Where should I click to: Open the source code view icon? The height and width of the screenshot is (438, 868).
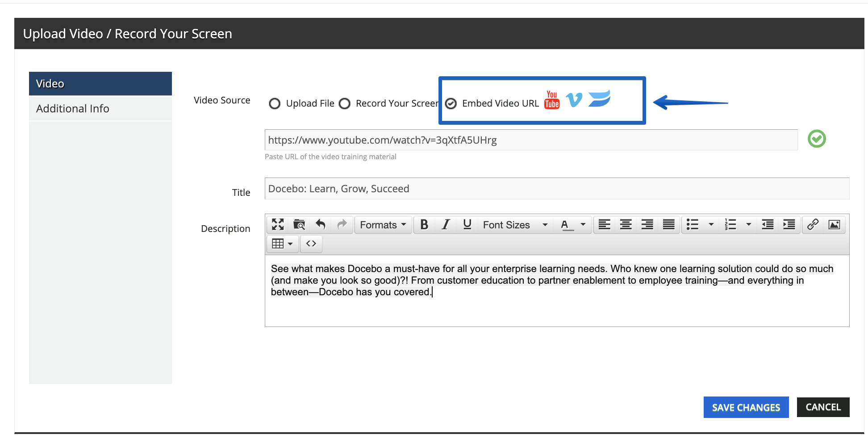tap(311, 244)
